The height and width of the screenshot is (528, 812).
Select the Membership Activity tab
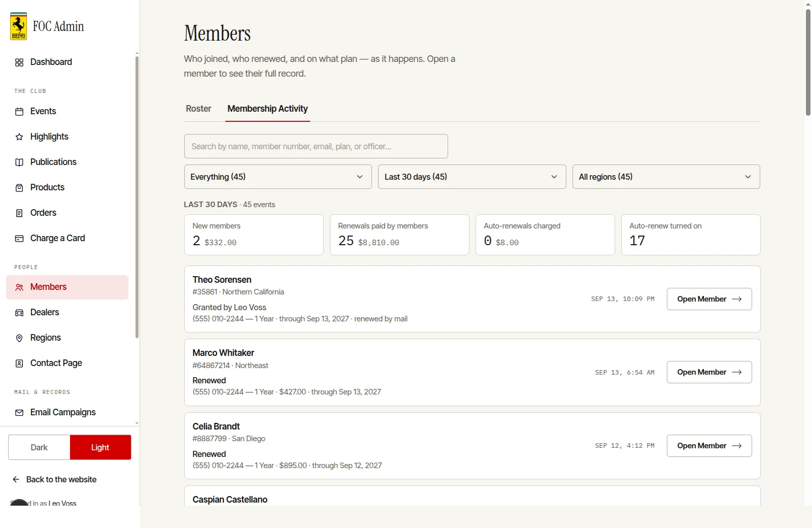point(267,109)
